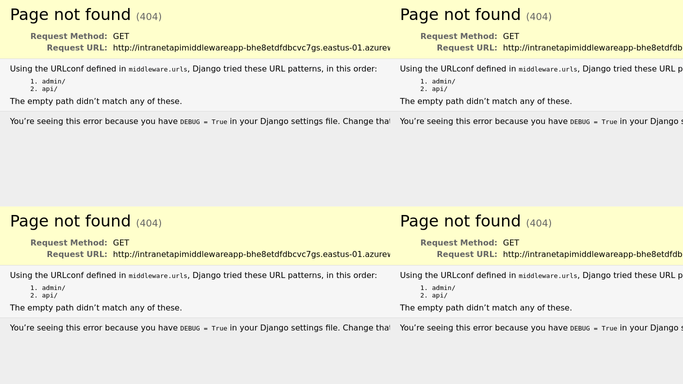Click the 'Page not found' heading in the upper-left pane
The image size is (683, 384).
tap(70, 15)
